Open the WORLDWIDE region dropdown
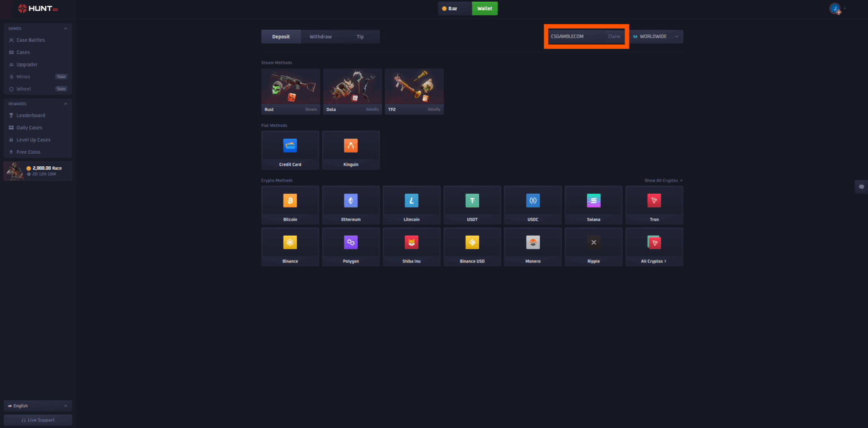The width and height of the screenshot is (868, 428). [656, 36]
